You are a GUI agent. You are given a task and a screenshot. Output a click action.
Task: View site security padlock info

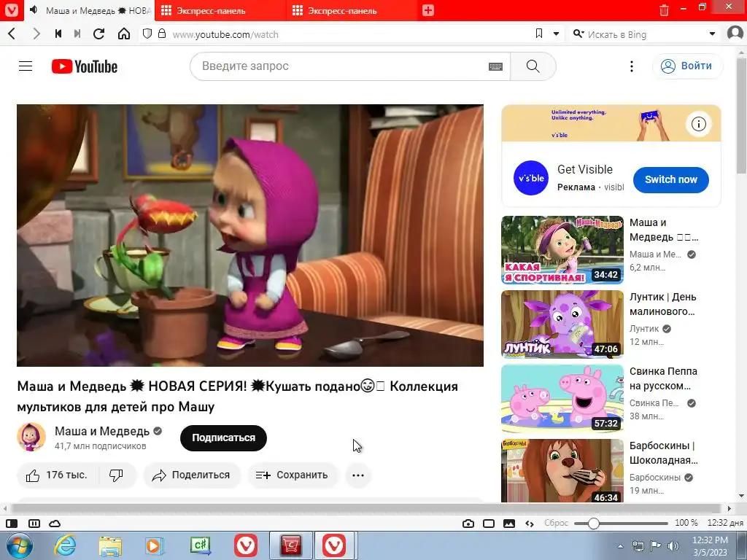point(162,34)
